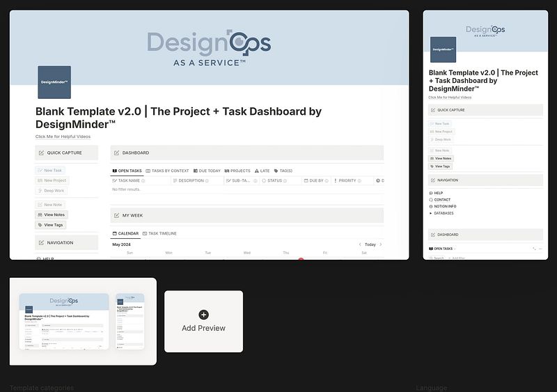Click Quick Capture edit icon in desktop preview
Screen dimensions: 557x392
point(41,152)
